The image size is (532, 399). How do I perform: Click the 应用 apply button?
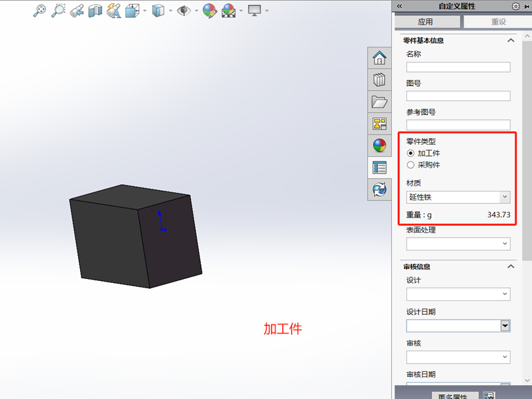pos(426,22)
